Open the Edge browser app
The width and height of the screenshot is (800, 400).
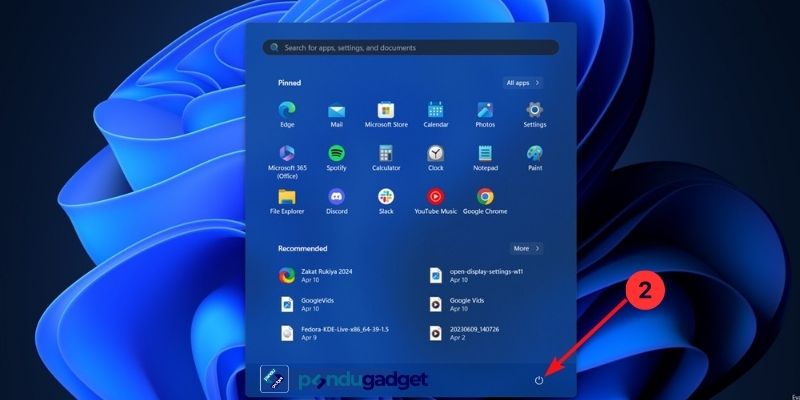287,114
